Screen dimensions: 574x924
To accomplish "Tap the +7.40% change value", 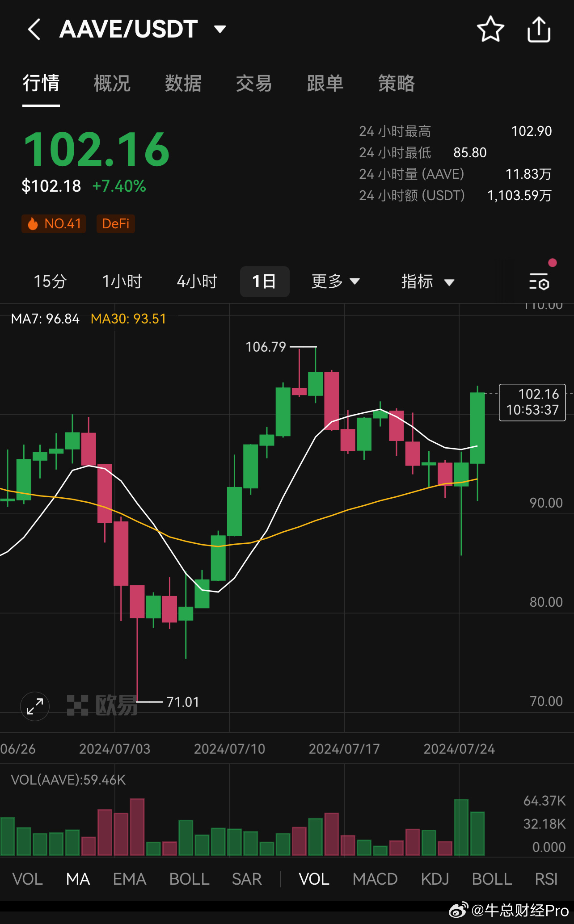I will pos(119,186).
